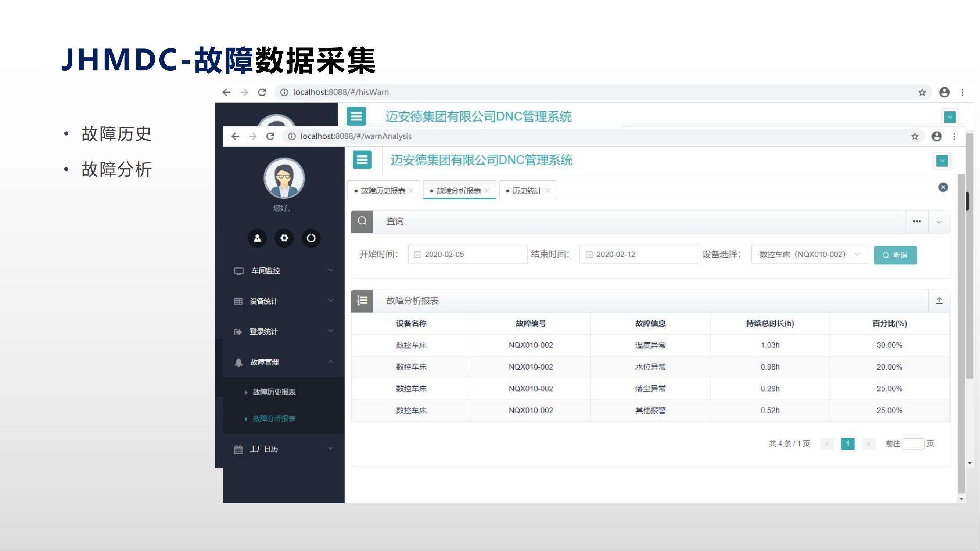Click the power/logout circle icon in sidebar
The height and width of the screenshot is (551, 980).
pyautogui.click(x=311, y=238)
